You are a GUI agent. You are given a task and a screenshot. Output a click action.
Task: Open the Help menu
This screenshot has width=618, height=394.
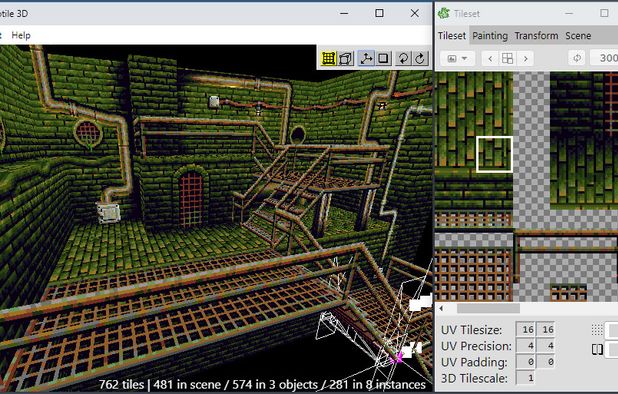pos(21,35)
